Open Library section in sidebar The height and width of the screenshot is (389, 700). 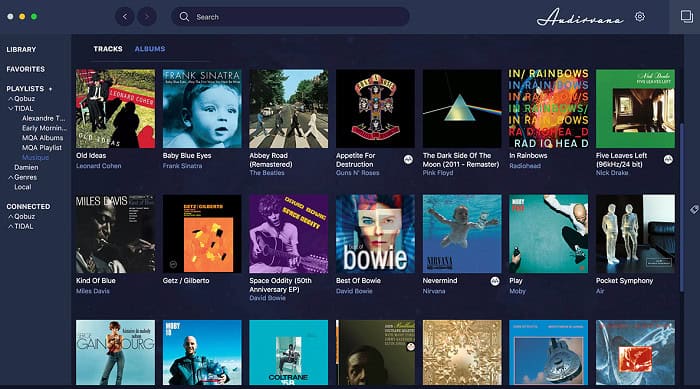pos(21,50)
